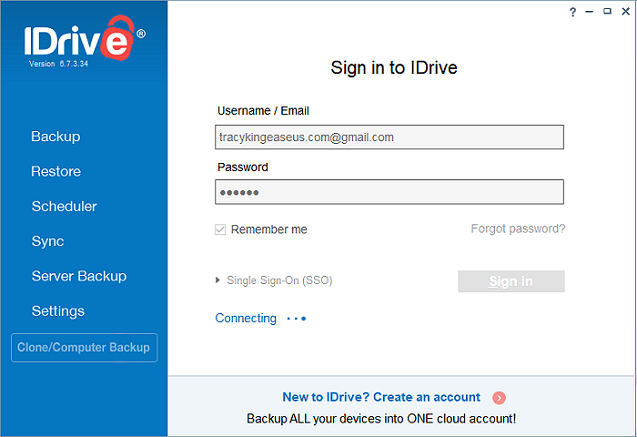Toggle the Remember me checkbox
This screenshot has width=637, height=437.
tap(220, 229)
